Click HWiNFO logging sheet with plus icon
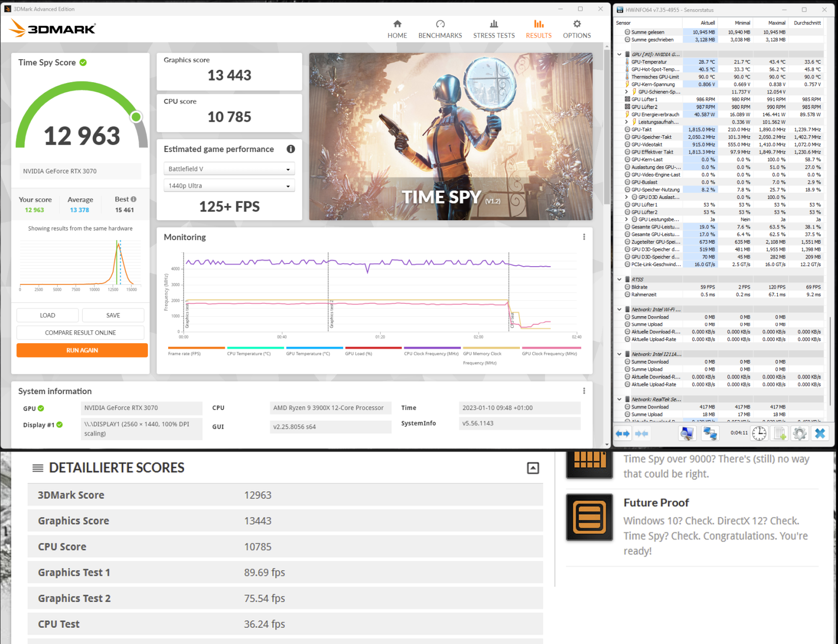This screenshot has width=838, height=644. click(779, 434)
